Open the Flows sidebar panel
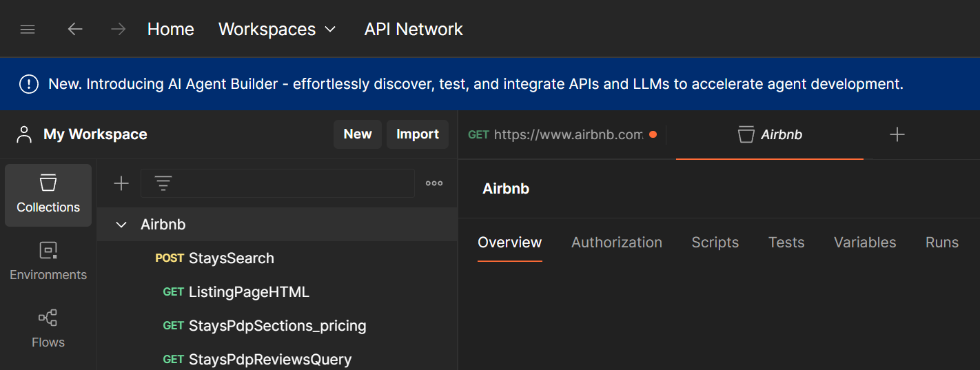This screenshot has height=370, width=980. point(48,329)
